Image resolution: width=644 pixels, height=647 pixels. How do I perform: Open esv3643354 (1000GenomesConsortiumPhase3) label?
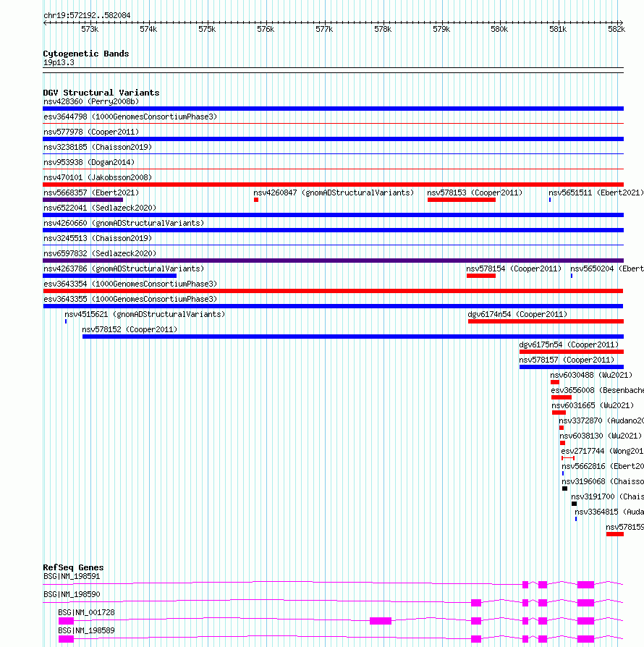(x=130, y=284)
